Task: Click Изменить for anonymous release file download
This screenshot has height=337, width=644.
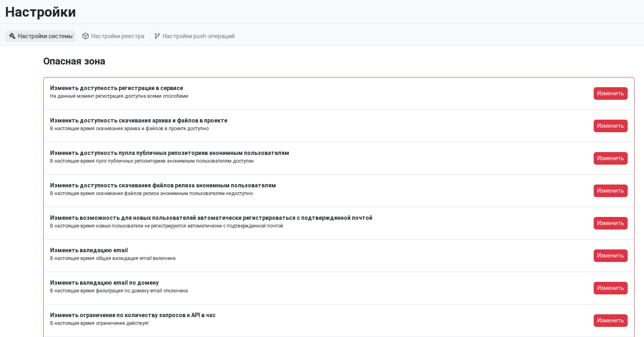Action: coord(610,191)
